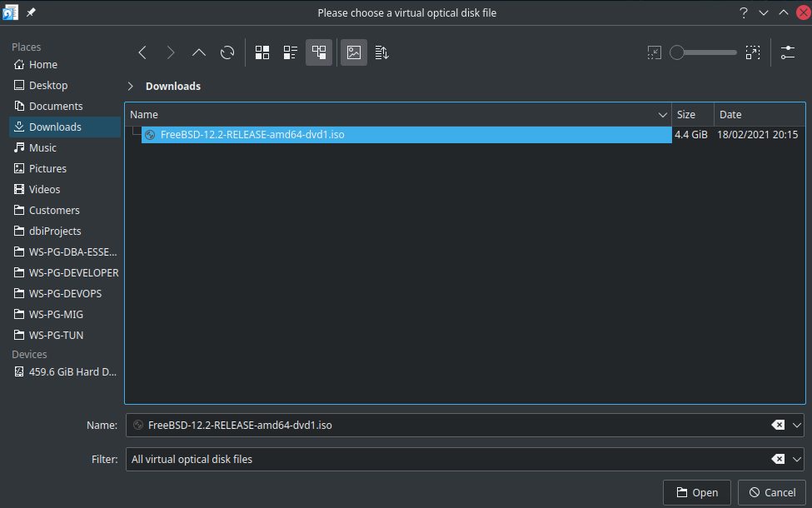Image resolution: width=812 pixels, height=508 pixels.
Task: Open Customers folder place
Action: click(x=65, y=210)
